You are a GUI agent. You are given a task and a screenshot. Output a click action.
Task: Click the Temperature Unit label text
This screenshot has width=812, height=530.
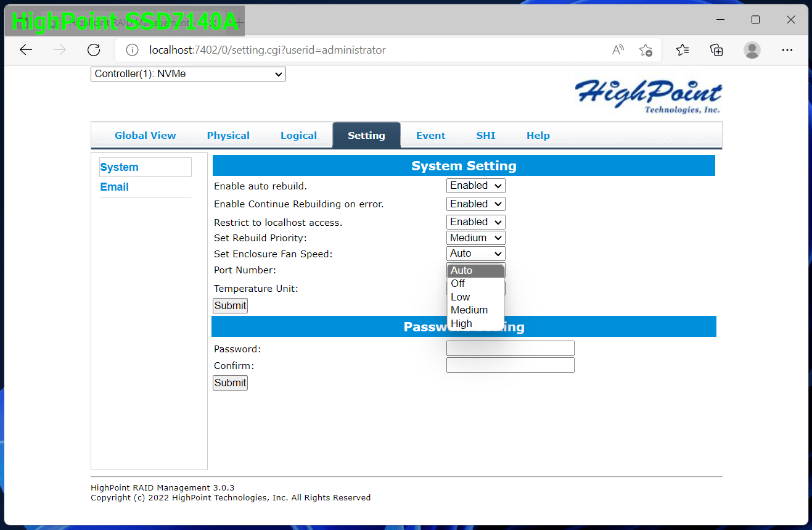point(256,289)
